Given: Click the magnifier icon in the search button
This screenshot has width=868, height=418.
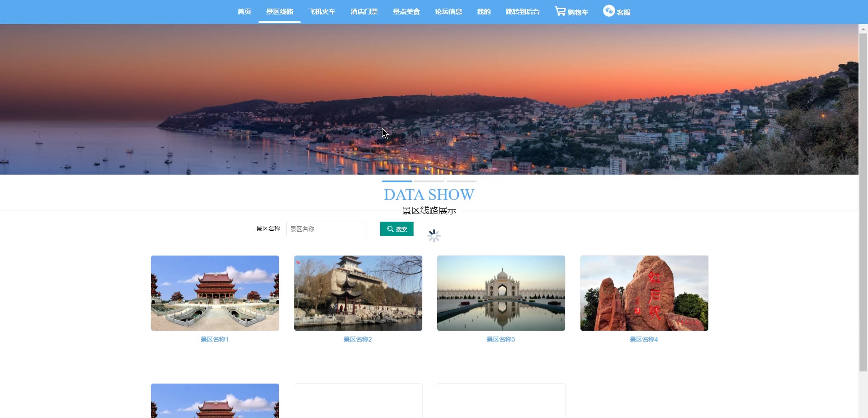Looking at the screenshot, I should pyautogui.click(x=390, y=229).
